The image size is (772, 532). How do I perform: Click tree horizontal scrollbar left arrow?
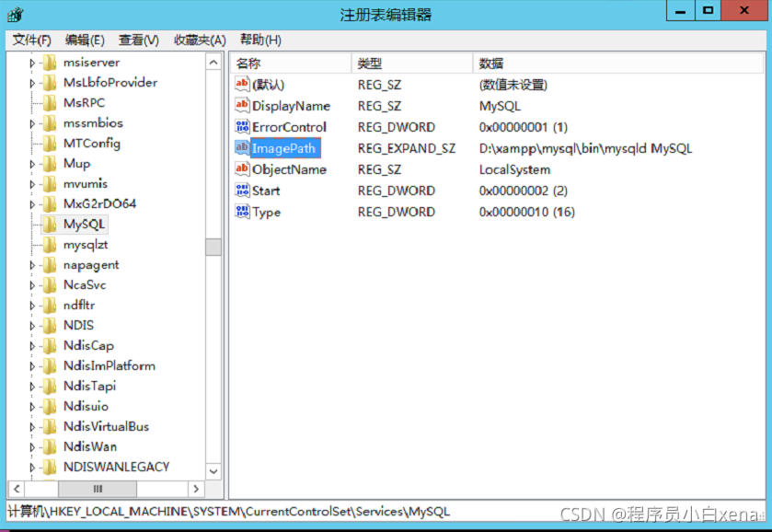[17, 489]
